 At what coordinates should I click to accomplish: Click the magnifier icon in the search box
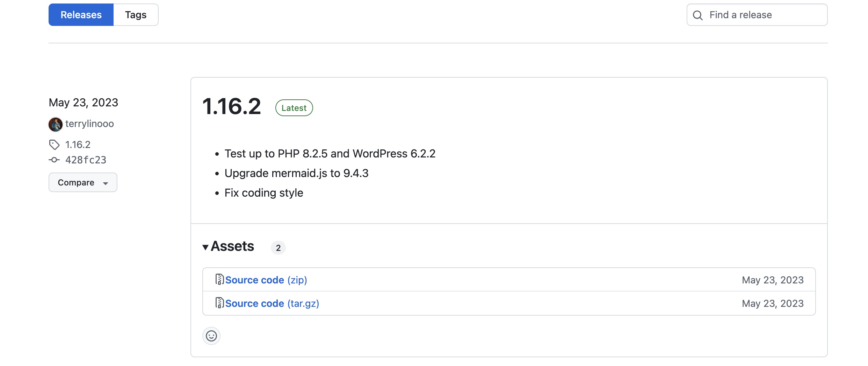pyautogui.click(x=698, y=15)
